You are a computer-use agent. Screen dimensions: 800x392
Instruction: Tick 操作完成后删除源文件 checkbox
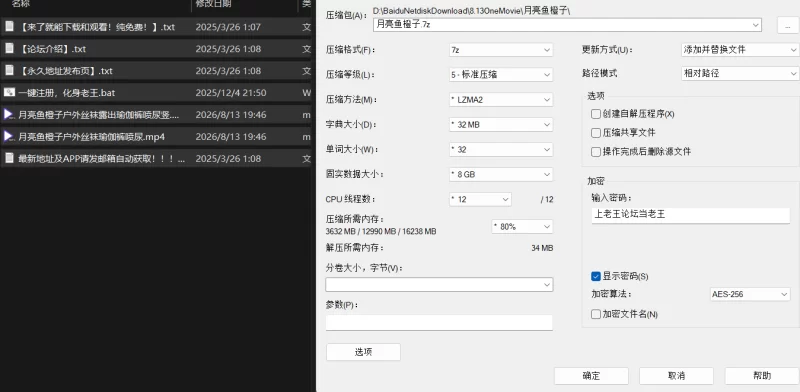pyautogui.click(x=595, y=152)
